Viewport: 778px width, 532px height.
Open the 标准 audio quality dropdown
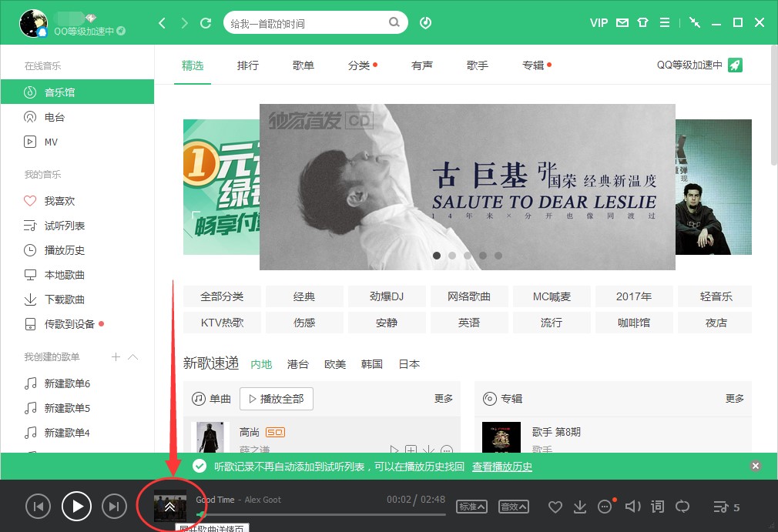[471, 507]
